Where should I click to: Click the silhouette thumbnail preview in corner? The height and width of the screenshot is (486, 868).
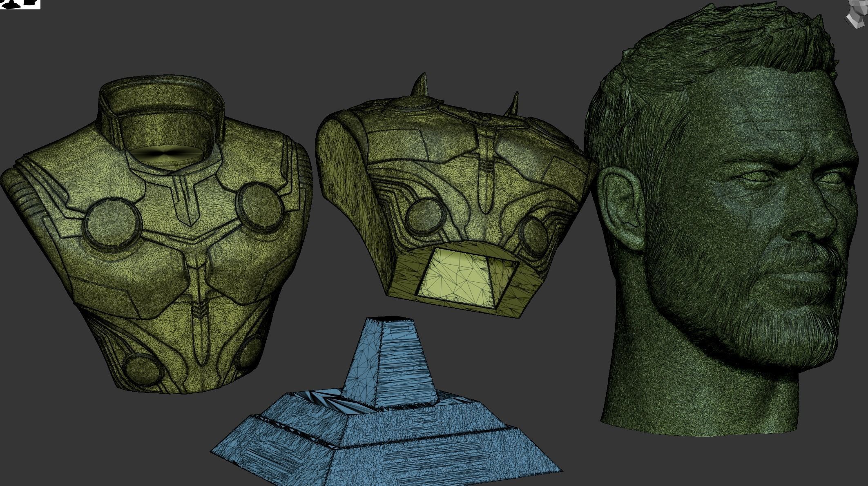[20, 4]
